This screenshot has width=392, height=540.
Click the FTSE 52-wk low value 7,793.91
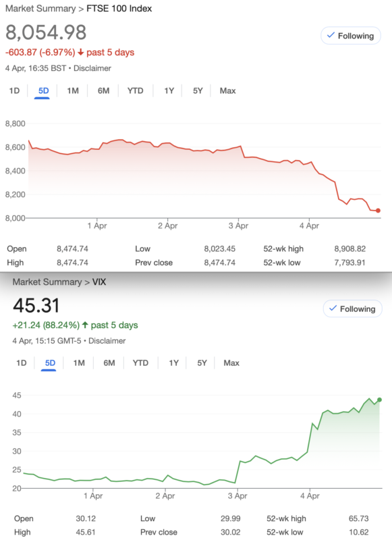point(349,263)
